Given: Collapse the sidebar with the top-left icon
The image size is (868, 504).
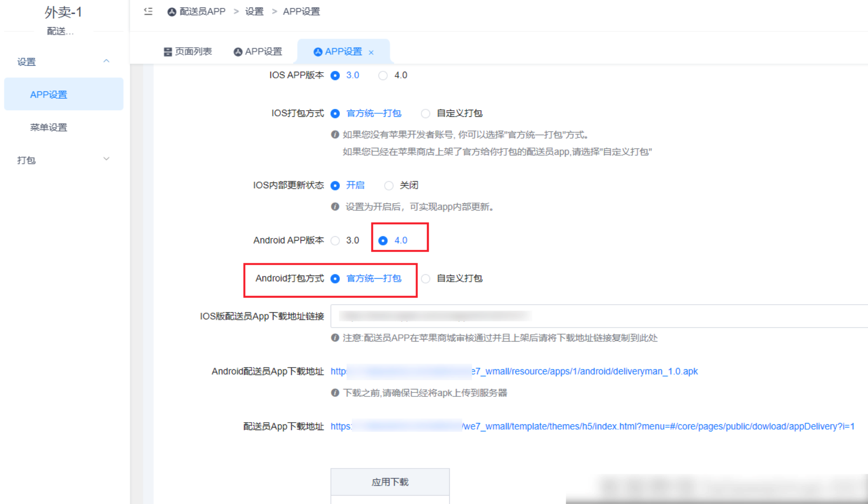Looking at the screenshot, I should pyautogui.click(x=147, y=12).
